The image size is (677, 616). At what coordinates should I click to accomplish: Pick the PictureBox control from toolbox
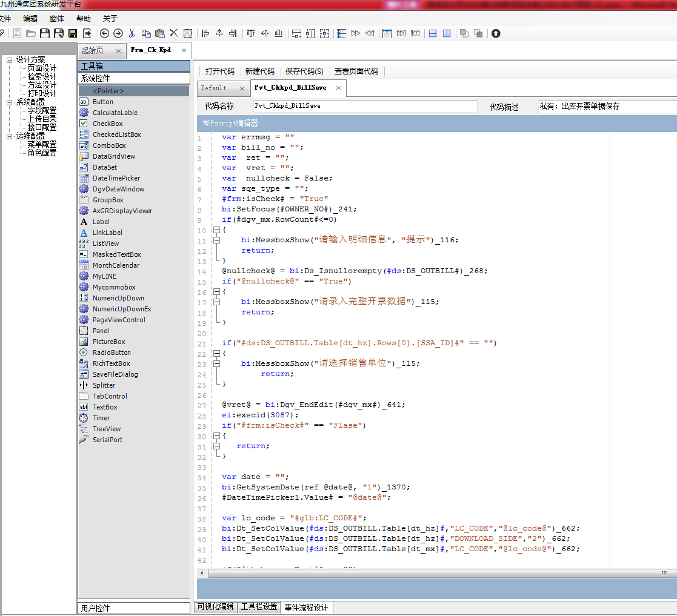tap(108, 342)
